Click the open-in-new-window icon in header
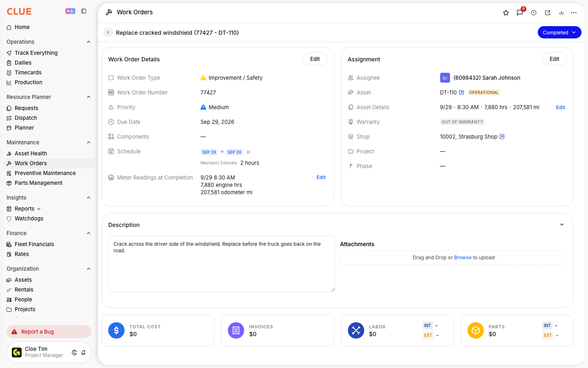The image size is (588, 368). (x=548, y=13)
